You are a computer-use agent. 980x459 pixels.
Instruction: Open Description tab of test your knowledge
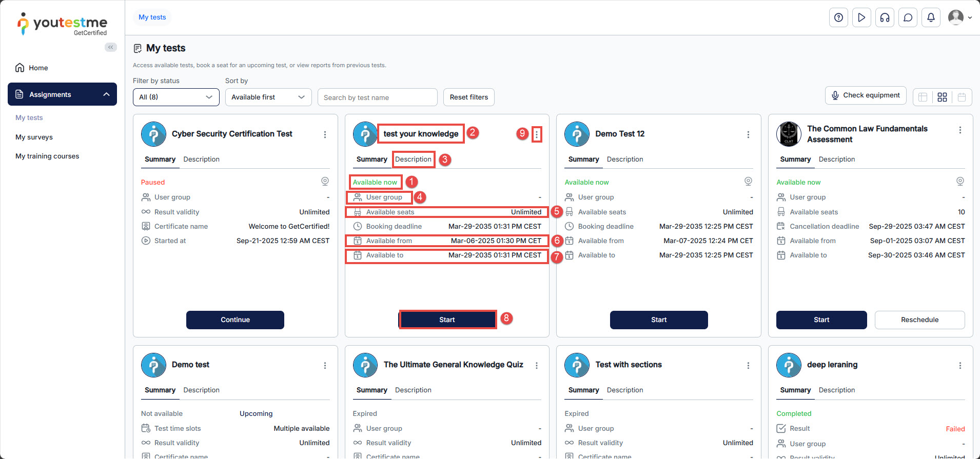click(413, 159)
